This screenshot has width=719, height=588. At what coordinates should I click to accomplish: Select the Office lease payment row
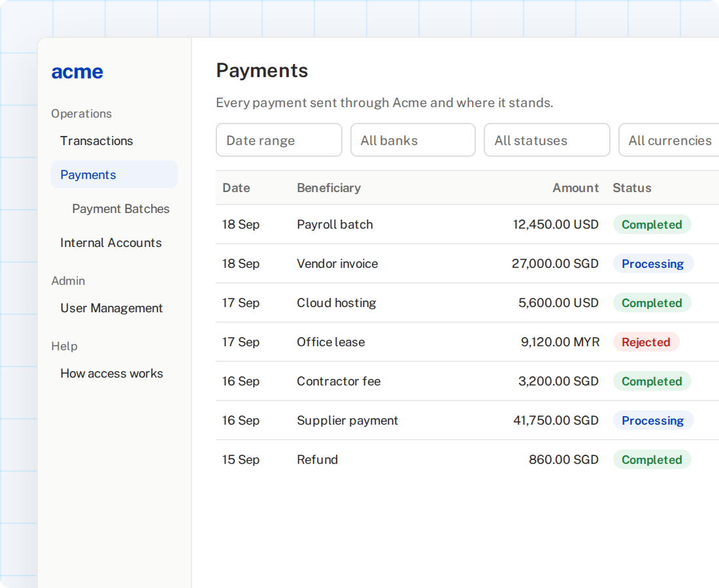467,342
